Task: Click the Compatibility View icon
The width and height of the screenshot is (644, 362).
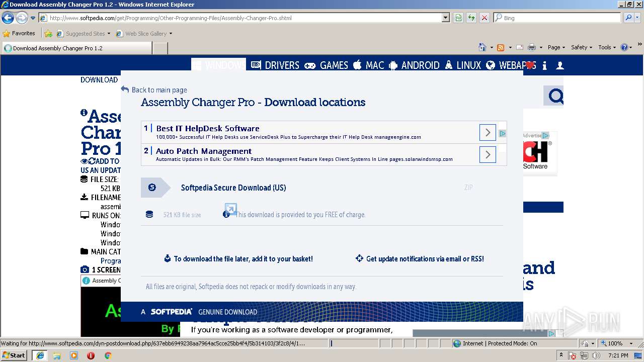Action: 458,18
